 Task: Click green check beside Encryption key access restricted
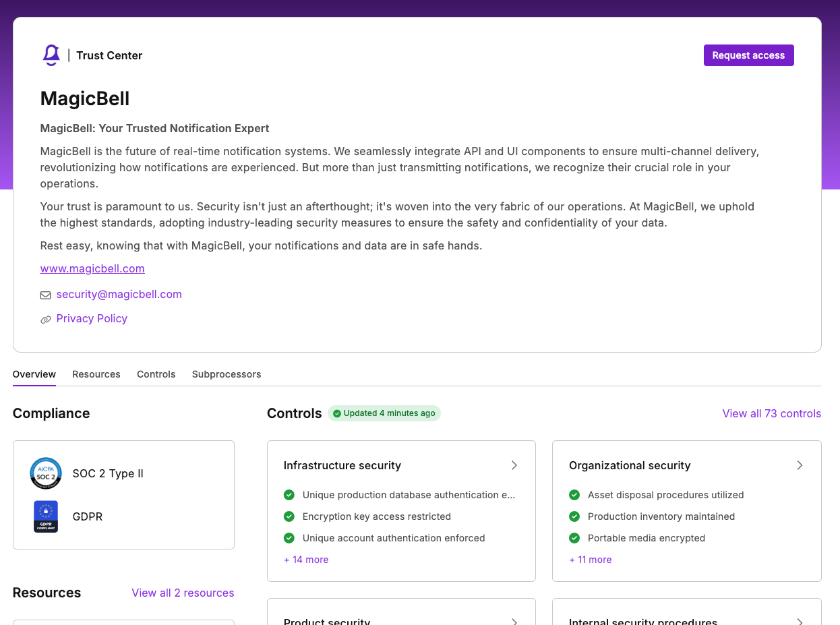click(x=289, y=516)
